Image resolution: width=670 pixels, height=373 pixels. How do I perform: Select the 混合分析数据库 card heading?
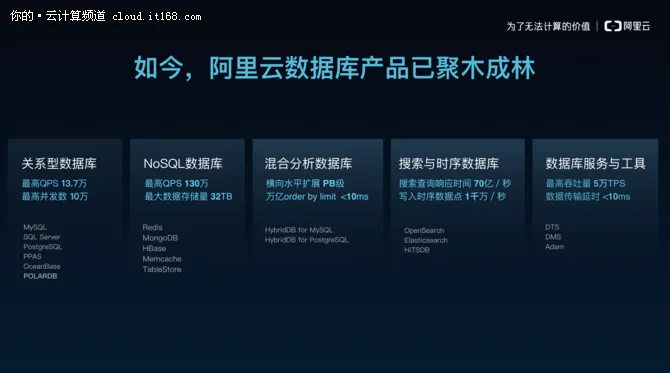pyautogui.click(x=308, y=163)
